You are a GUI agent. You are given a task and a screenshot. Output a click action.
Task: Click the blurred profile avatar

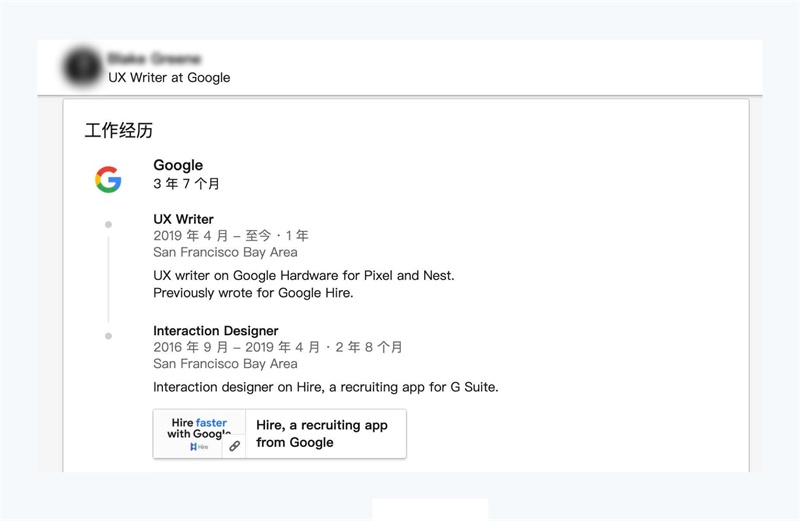[82, 66]
